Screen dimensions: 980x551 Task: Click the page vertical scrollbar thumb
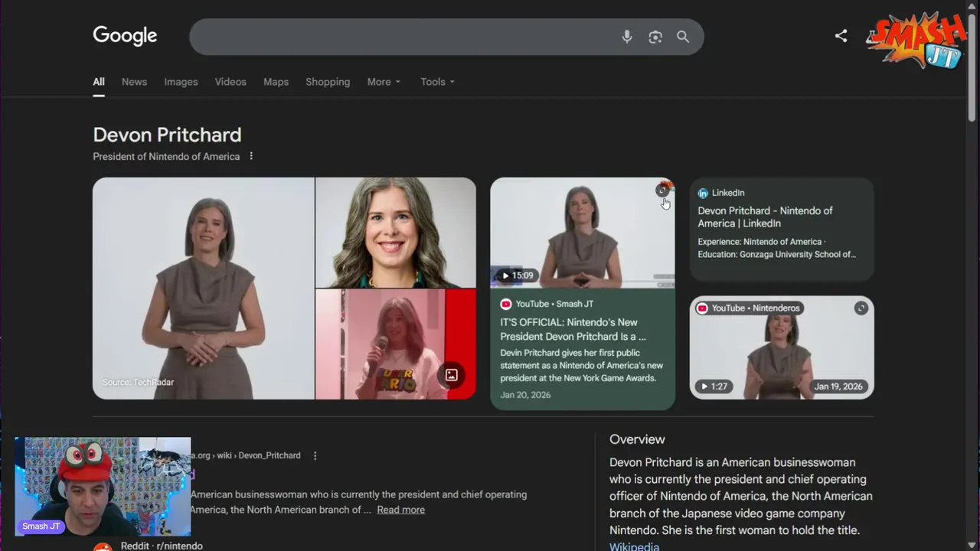[972, 69]
